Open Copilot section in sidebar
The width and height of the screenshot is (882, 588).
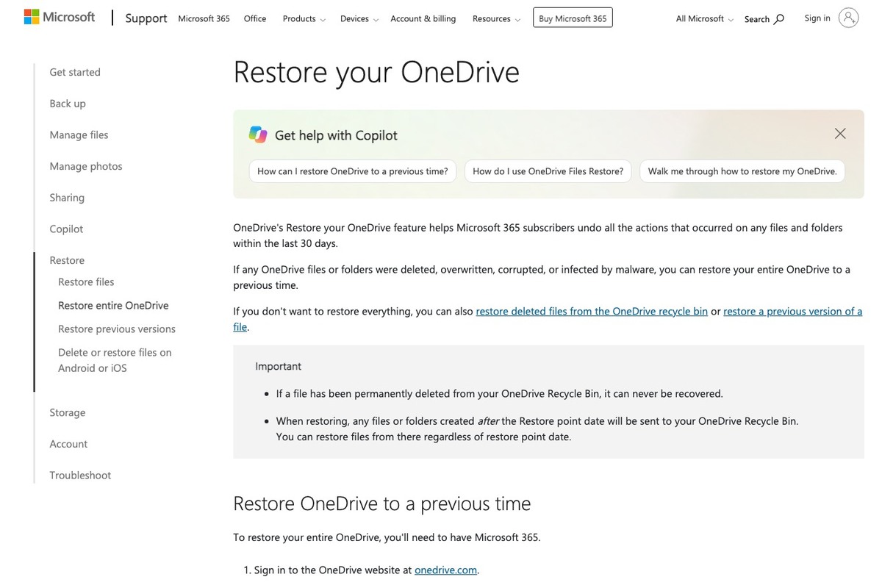[x=66, y=229]
